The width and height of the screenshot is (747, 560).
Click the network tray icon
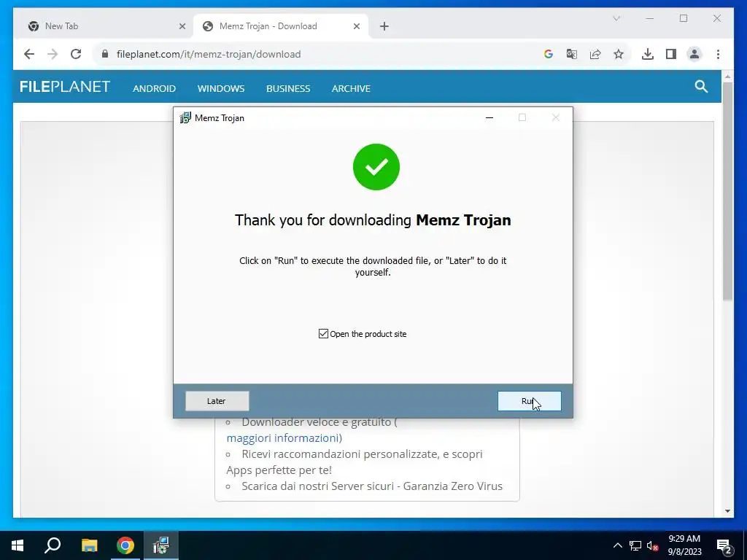[635, 545]
